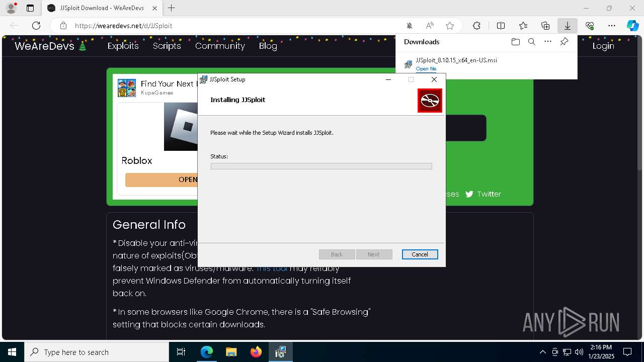
Task: Click the taskbar search box
Action: (97, 352)
